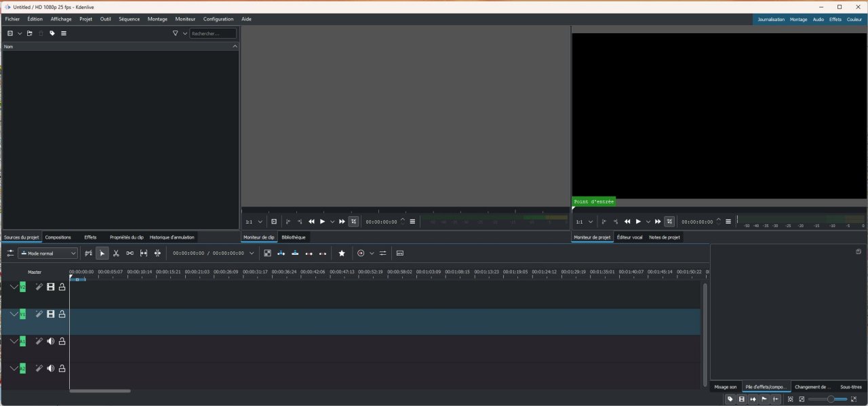This screenshot has height=406, width=868.
Task: Switch to the Audio workspace layout
Action: (x=818, y=20)
